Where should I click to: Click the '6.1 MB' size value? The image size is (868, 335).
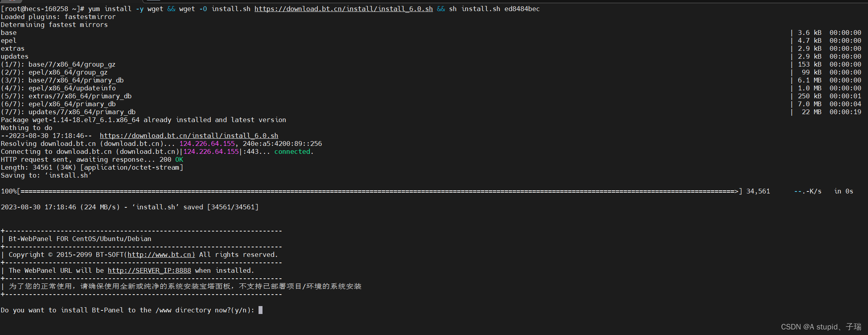[810, 80]
